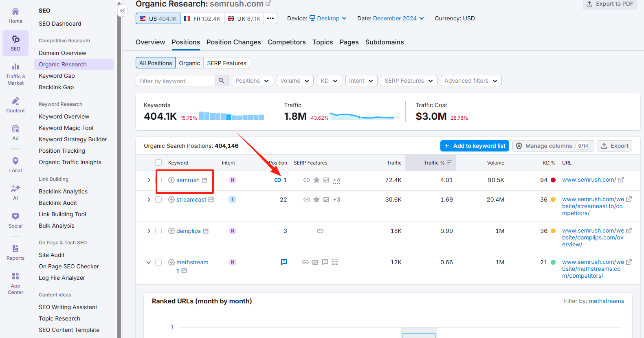The width and height of the screenshot is (644, 338).
Task: Open the Competitors tab
Action: (x=286, y=42)
